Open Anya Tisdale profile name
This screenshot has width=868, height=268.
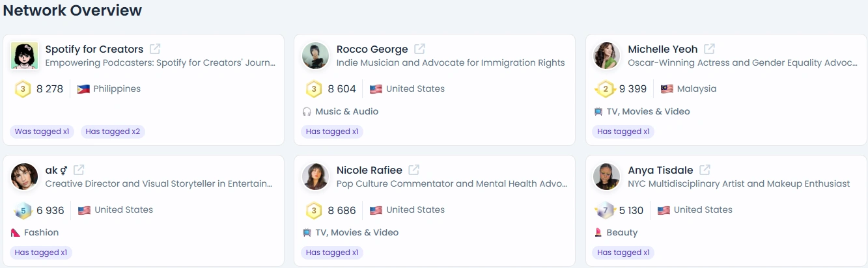click(660, 170)
